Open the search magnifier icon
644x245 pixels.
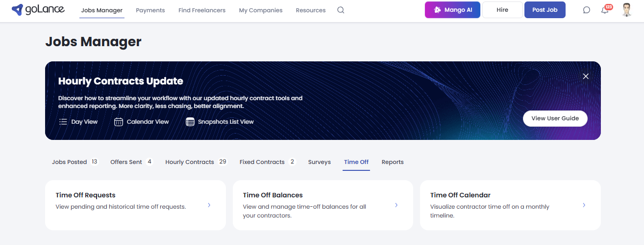click(341, 10)
